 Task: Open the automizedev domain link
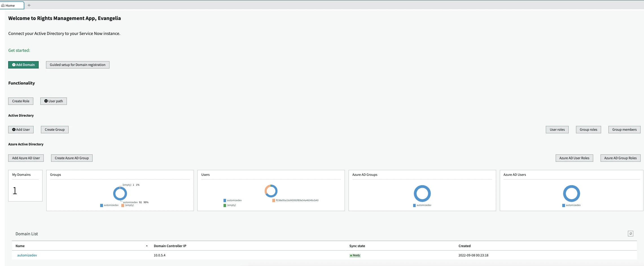pyautogui.click(x=27, y=255)
